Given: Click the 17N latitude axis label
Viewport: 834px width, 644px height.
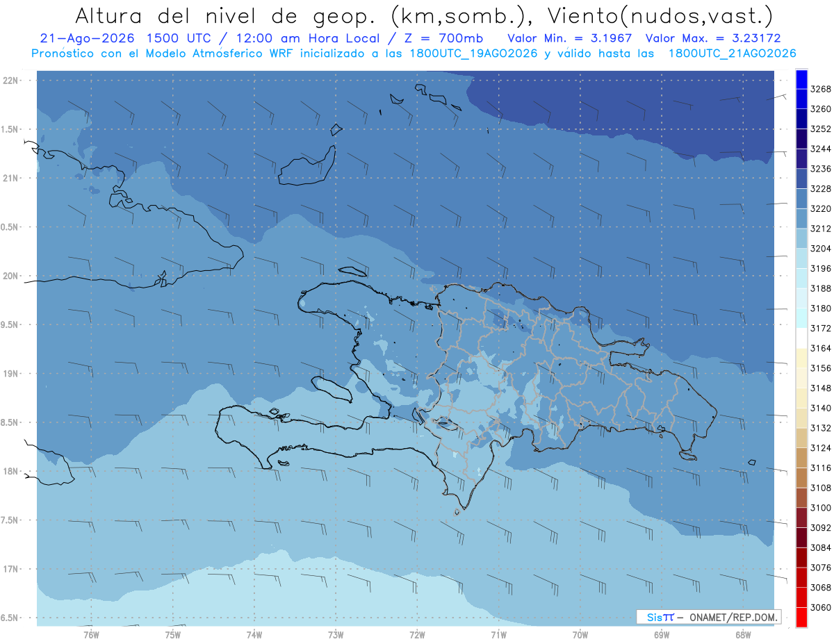Looking at the screenshot, I should pyautogui.click(x=10, y=569).
